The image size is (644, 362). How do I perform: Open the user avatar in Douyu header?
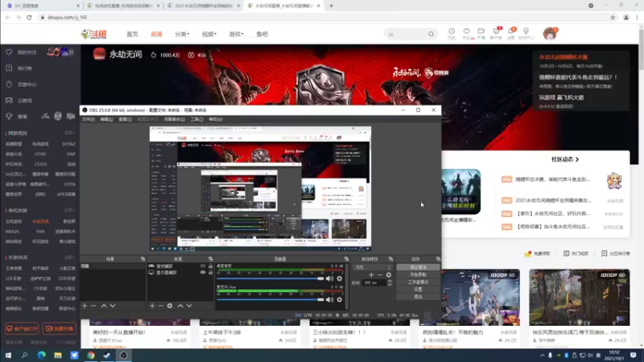(x=549, y=34)
